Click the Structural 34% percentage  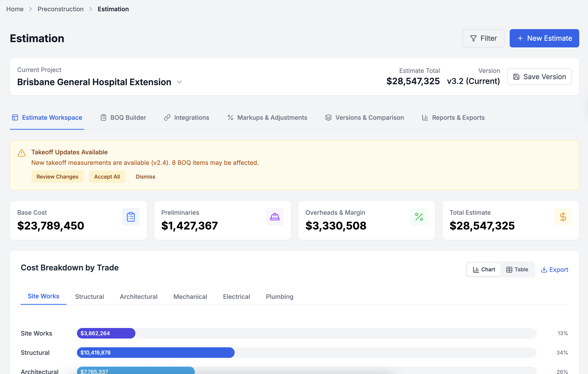tap(562, 353)
